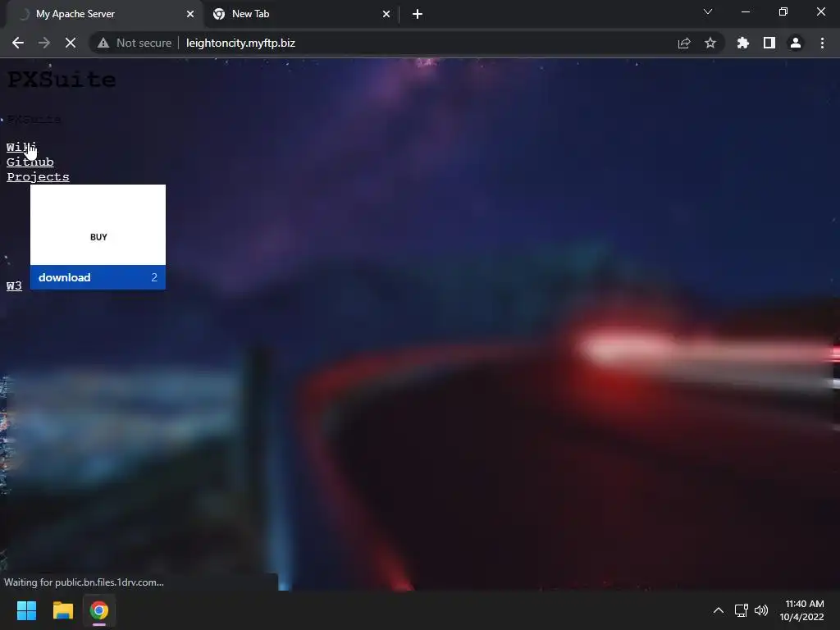
Task: Open the tab search dropdown
Action: (708, 11)
